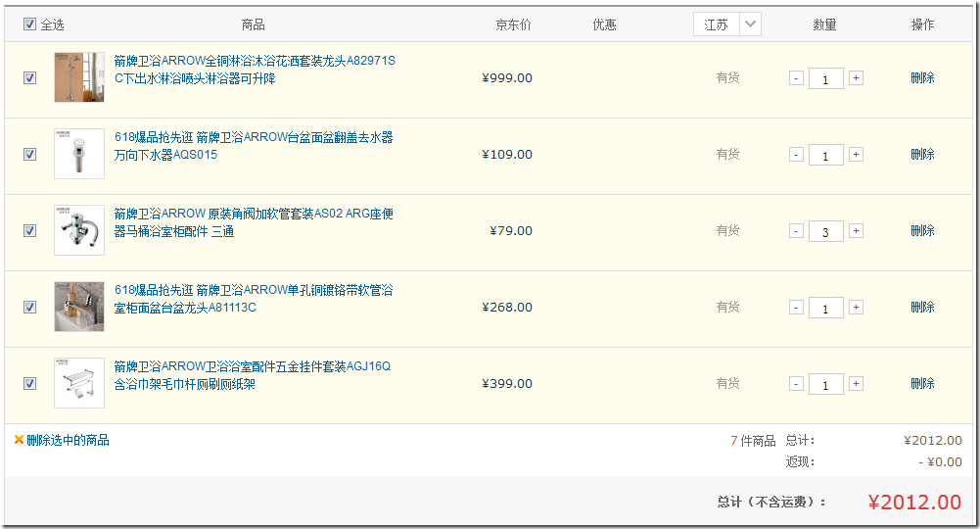980x529 pixels.
Task: Uncheck the ¥999.00 shower set item checkbox
Action: (x=29, y=77)
